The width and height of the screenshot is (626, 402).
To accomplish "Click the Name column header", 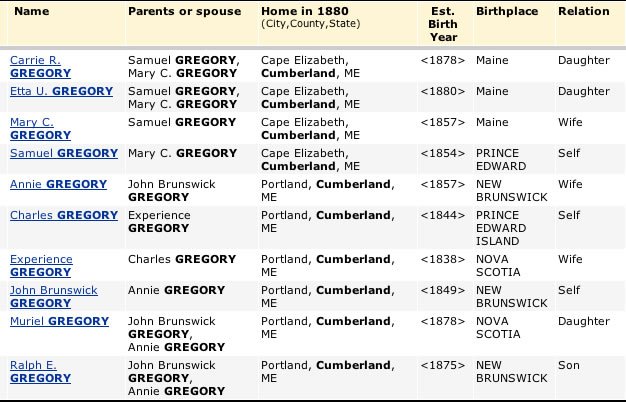I will tap(32, 11).
